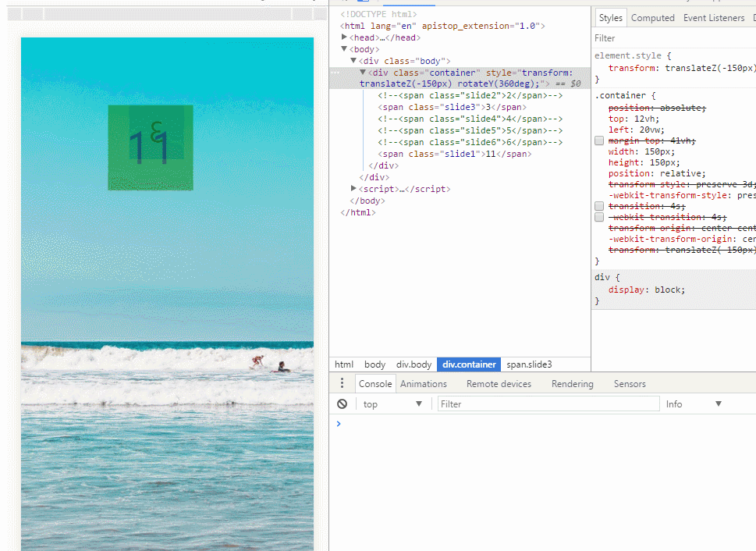756x551 pixels.
Task: Click the 'display: block' declaration in div rule
Action: pos(647,290)
